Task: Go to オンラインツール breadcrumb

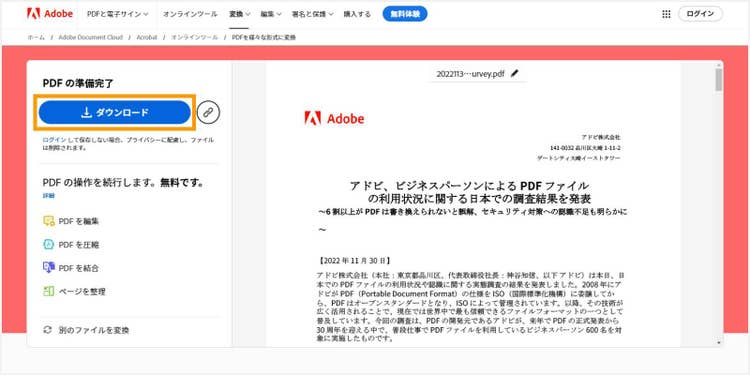Action: pyautogui.click(x=194, y=37)
